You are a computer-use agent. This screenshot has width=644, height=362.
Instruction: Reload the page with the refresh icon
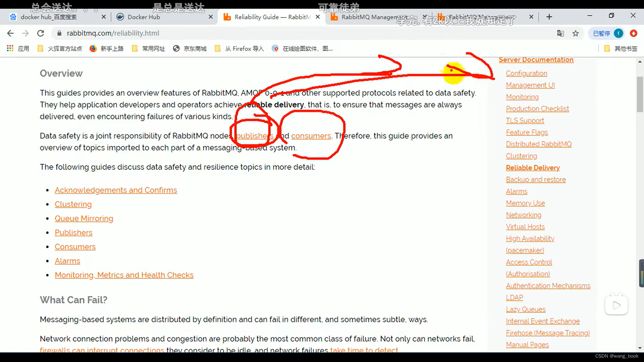point(41,33)
